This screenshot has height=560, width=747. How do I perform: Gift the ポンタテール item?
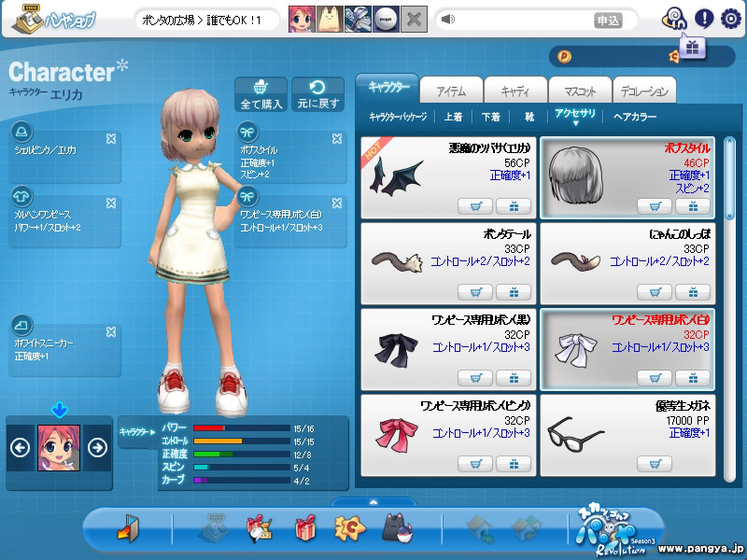pyautogui.click(x=514, y=292)
